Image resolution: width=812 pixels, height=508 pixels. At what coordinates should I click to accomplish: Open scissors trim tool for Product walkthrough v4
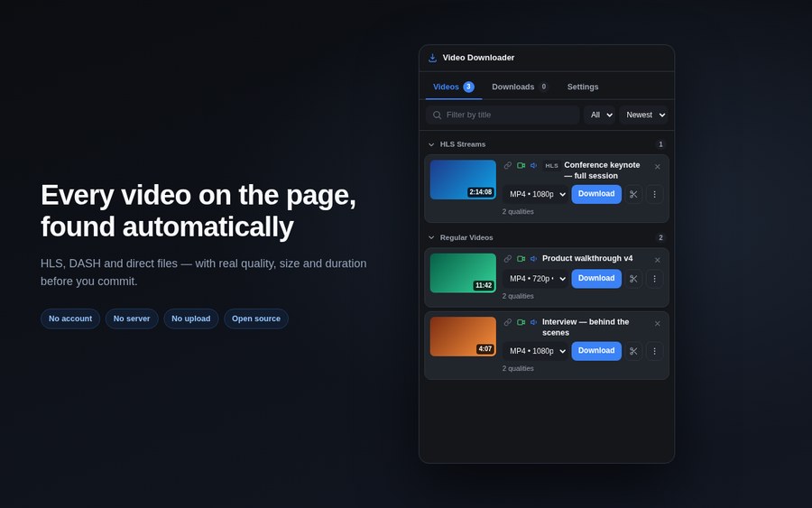point(633,279)
